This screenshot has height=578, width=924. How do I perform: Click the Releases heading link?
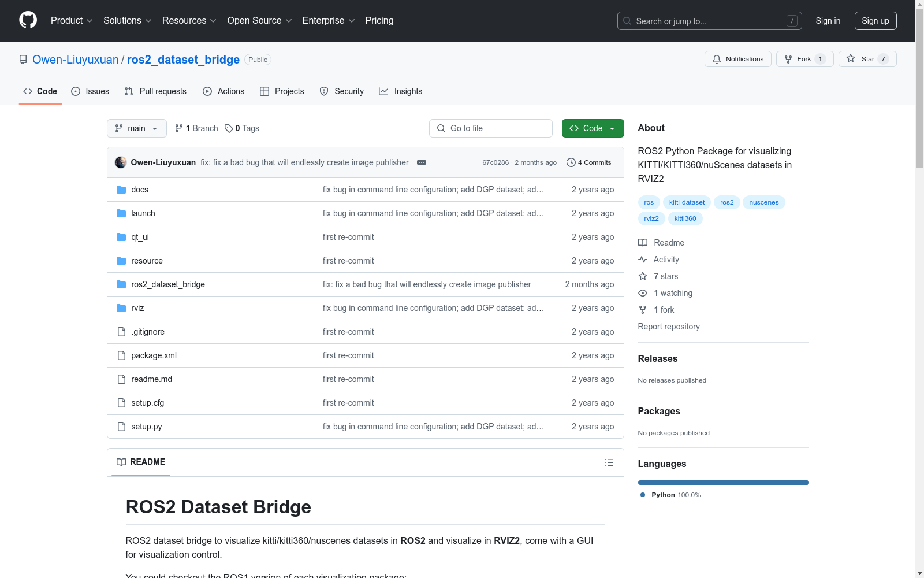coord(658,358)
